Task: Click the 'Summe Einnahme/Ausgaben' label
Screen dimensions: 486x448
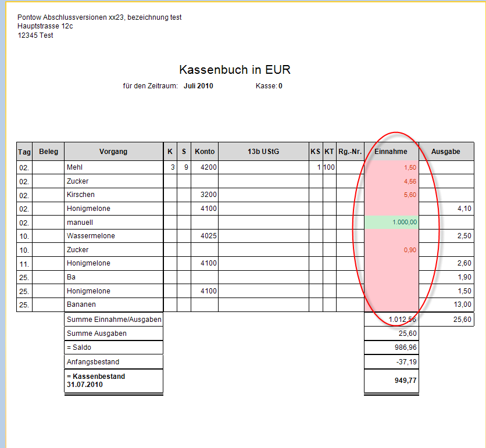Action: [x=114, y=320]
